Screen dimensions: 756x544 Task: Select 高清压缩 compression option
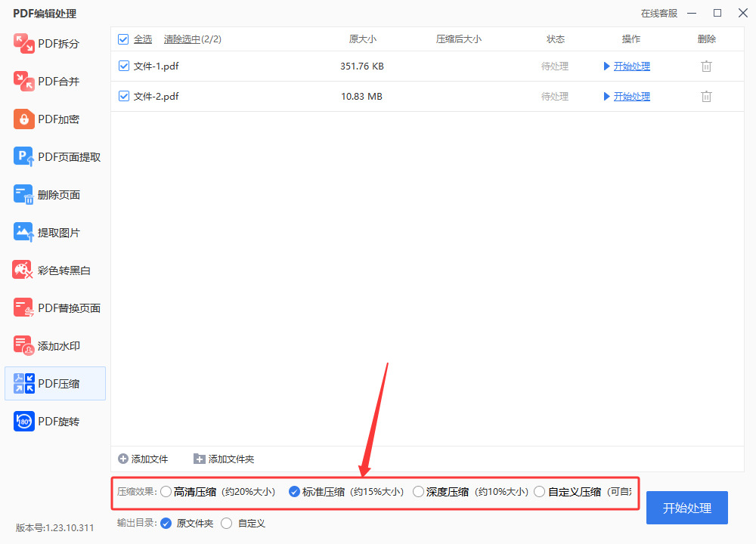[x=166, y=491]
